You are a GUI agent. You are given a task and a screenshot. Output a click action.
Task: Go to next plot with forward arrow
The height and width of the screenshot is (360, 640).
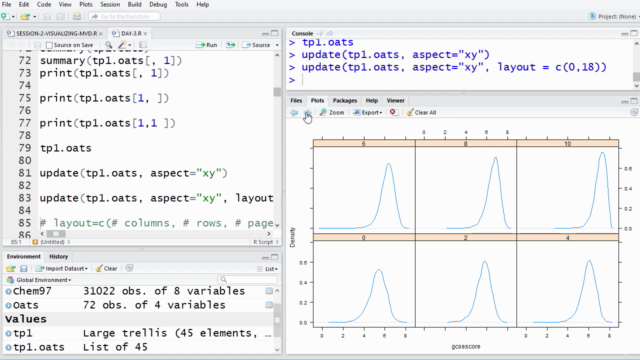coord(307,113)
